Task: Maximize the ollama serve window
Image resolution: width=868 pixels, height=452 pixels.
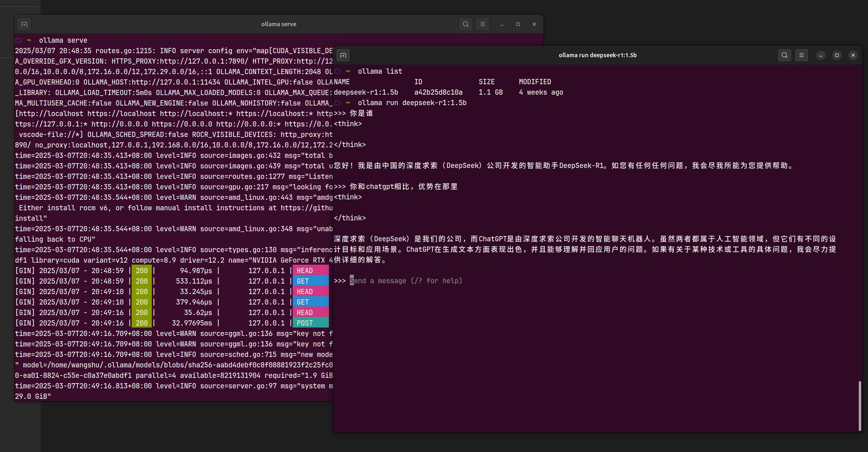Action: (518, 24)
